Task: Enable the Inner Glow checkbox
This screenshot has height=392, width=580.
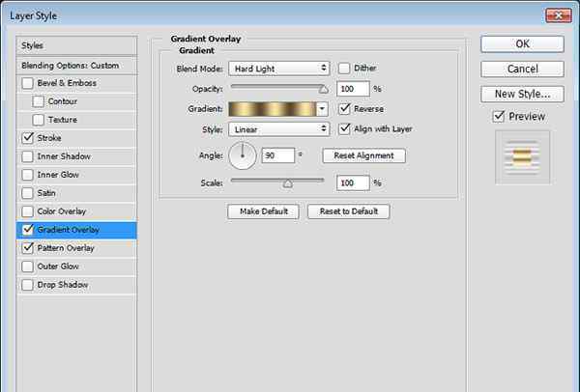Action: [x=27, y=175]
